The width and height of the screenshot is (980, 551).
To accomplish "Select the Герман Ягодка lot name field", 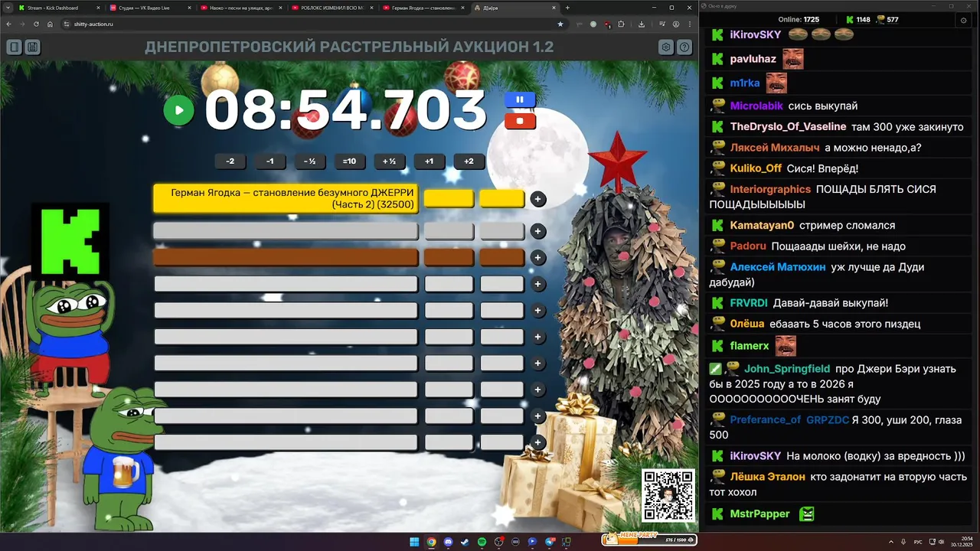I will 286,199.
